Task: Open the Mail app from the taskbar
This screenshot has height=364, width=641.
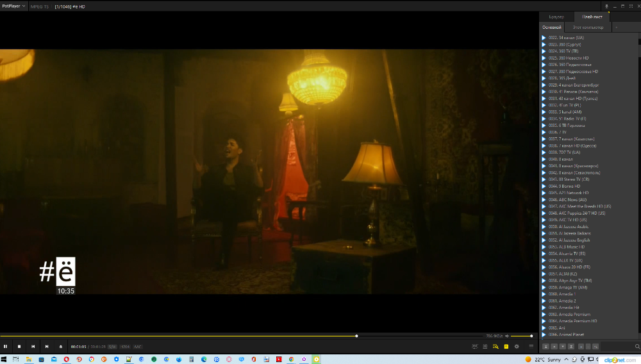Action: 54,360
